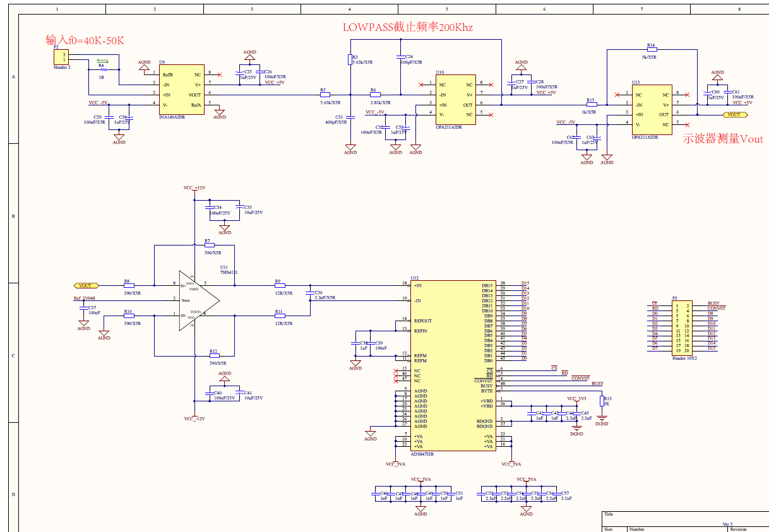769x532 pixels.
Task: Click column 5 label on top border
Action: coord(446,9)
